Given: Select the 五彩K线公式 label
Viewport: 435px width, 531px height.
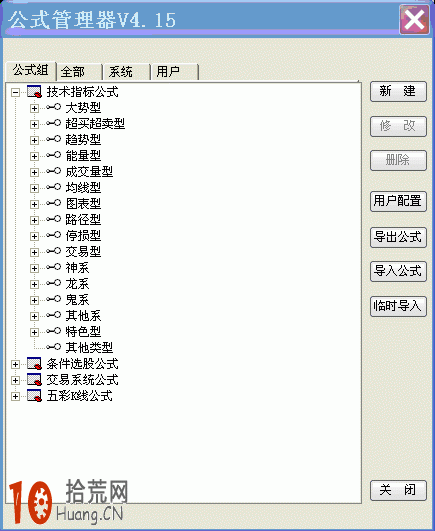Looking at the screenshot, I should 80,396.
